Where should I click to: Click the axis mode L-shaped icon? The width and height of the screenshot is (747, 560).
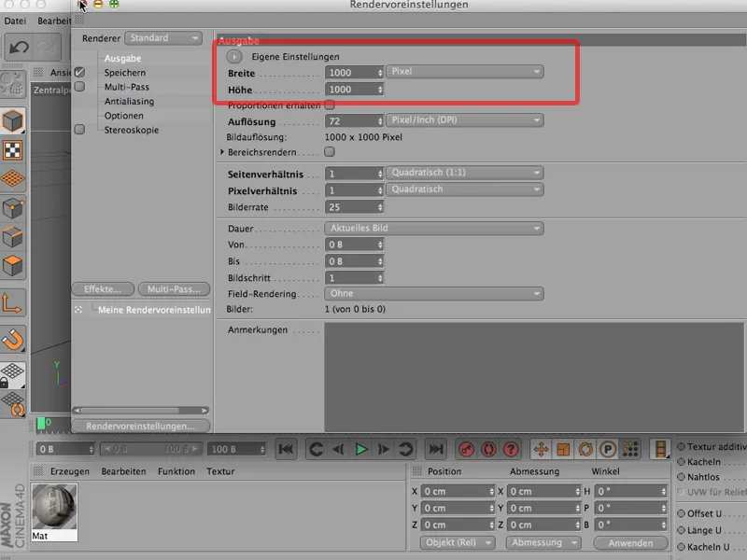click(13, 302)
